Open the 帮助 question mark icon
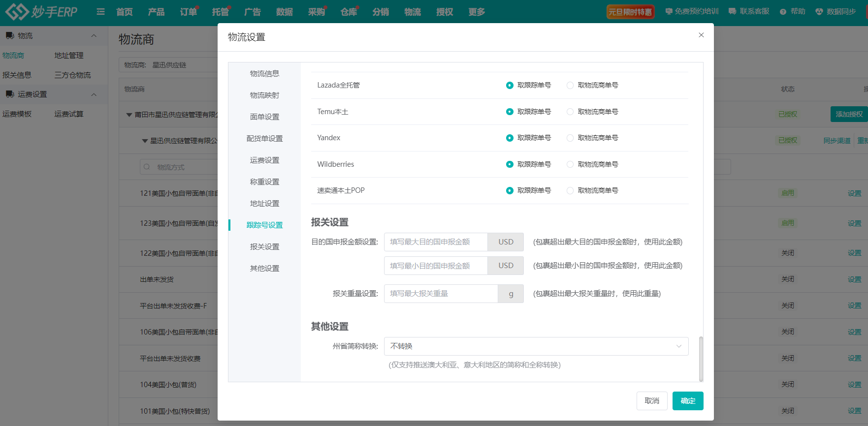Screen dimensions: 868x426 [783, 12]
